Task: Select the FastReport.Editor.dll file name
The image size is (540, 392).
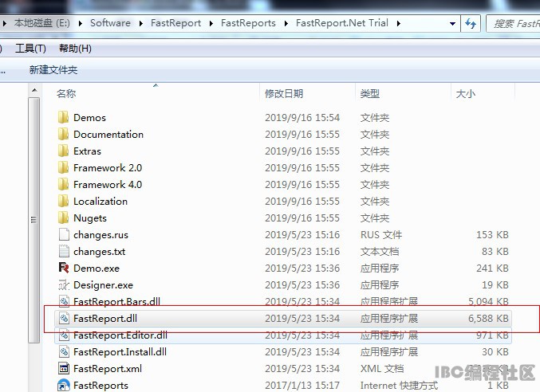Action: pos(120,335)
